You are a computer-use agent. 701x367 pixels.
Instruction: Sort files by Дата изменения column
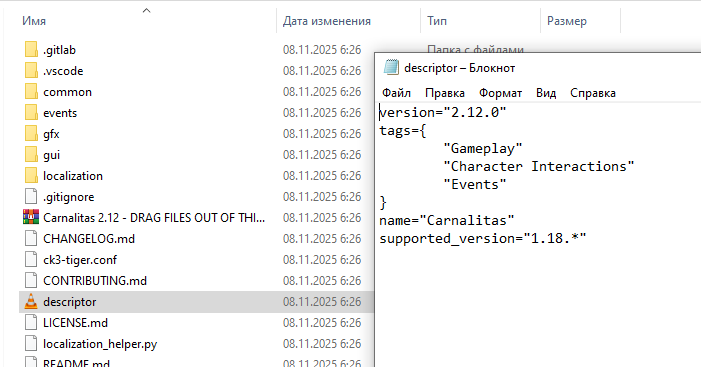326,21
